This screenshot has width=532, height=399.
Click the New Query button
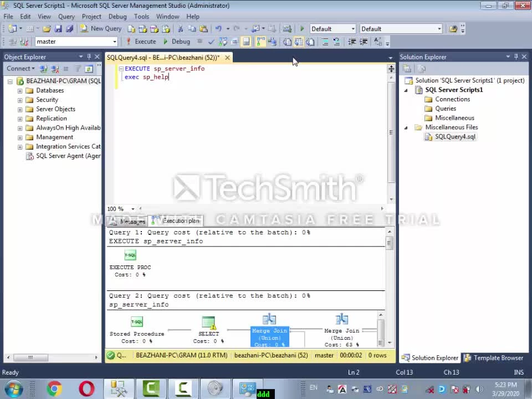click(101, 29)
